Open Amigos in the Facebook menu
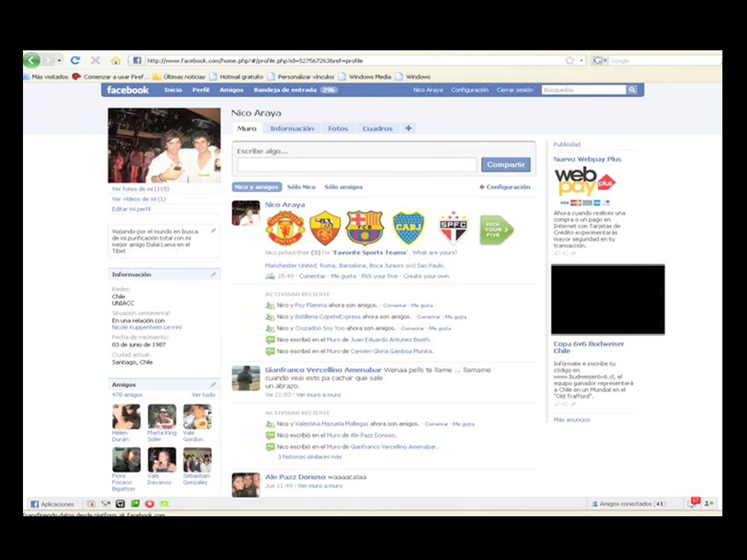The image size is (747, 560). pyautogui.click(x=231, y=90)
